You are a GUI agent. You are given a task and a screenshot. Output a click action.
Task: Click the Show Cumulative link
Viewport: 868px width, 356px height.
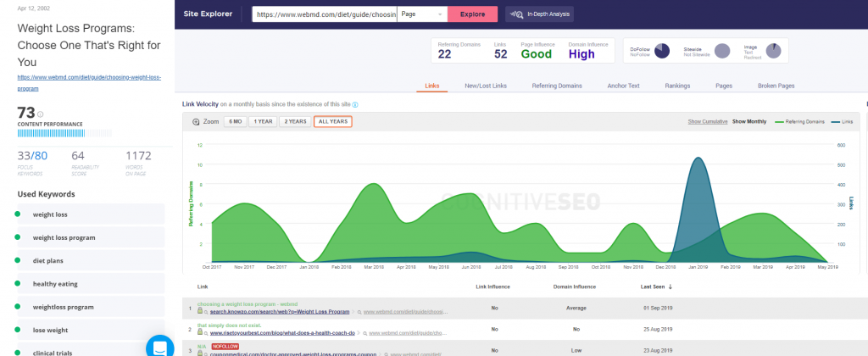[708, 121]
